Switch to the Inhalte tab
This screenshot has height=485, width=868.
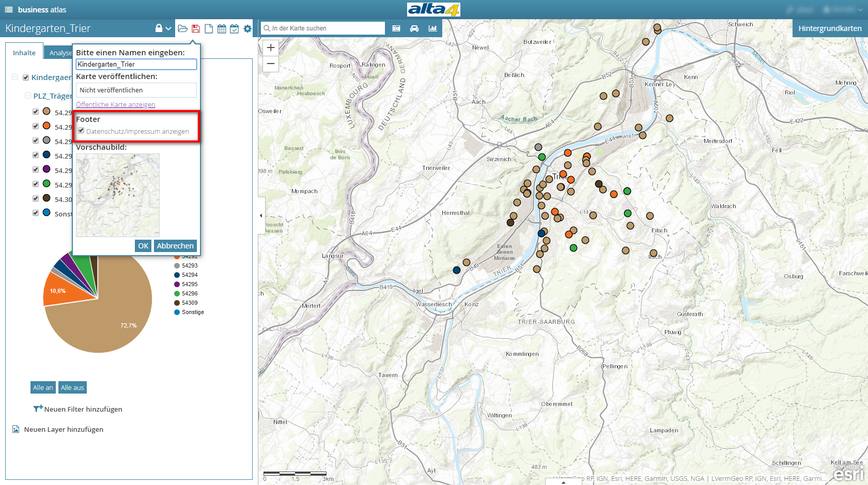(24, 53)
